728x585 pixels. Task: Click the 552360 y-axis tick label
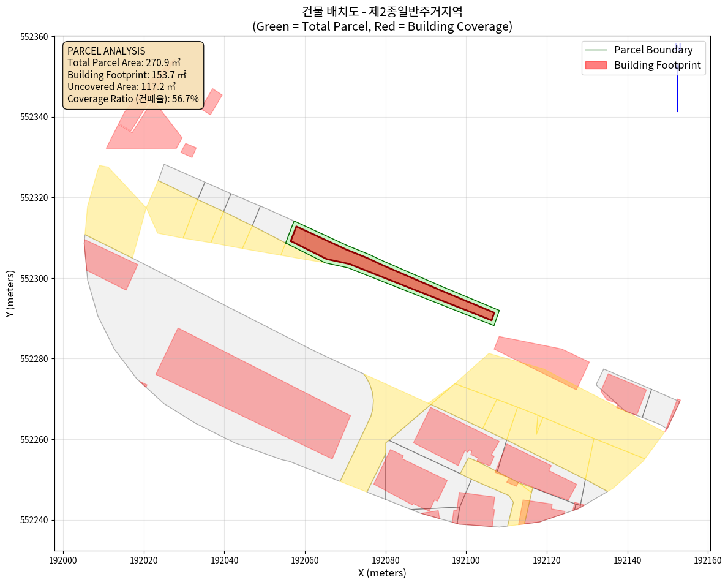point(34,37)
